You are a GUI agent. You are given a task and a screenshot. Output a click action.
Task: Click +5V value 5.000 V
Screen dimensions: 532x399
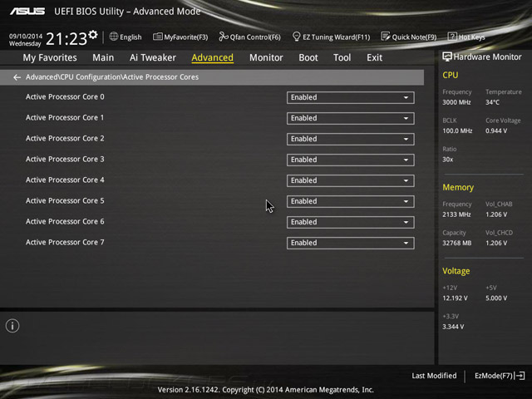[496, 298]
